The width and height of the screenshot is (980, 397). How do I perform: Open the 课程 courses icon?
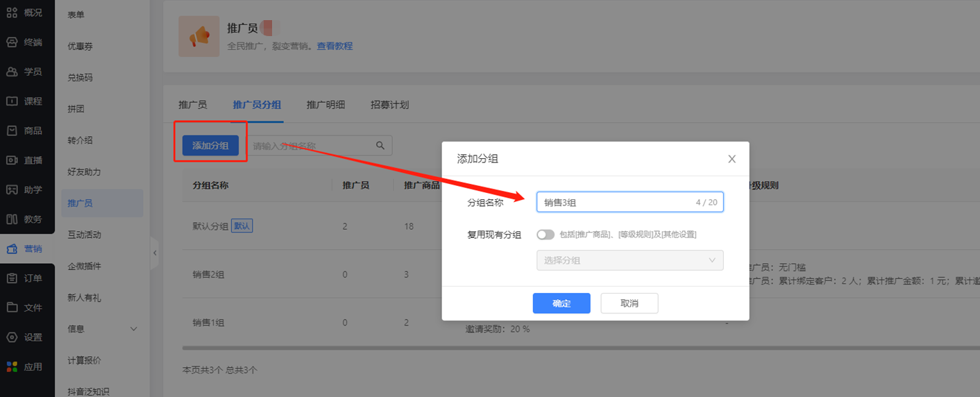(x=12, y=101)
